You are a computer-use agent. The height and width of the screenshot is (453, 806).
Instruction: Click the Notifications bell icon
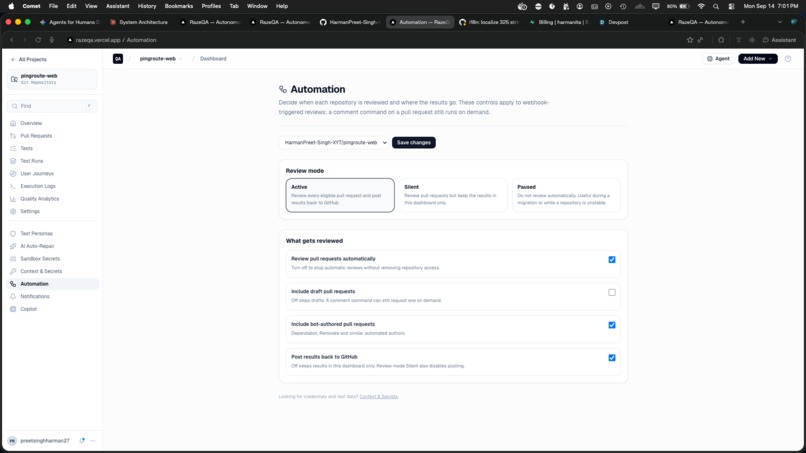click(13, 297)
